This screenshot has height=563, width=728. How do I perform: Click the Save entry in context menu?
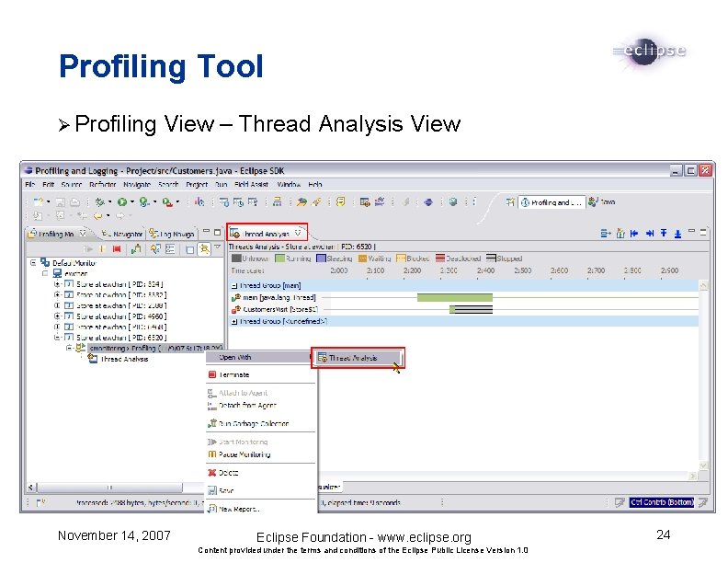(x=261, y=490)
